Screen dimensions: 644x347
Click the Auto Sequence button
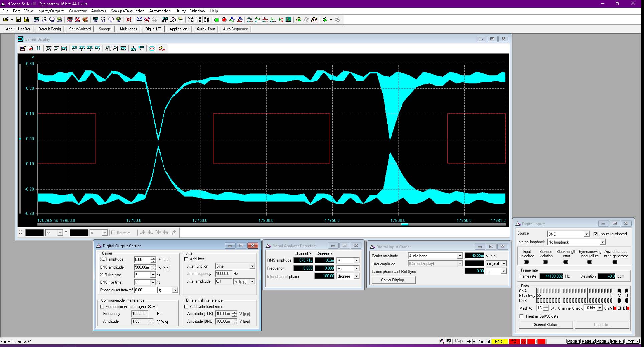[235, 29]
